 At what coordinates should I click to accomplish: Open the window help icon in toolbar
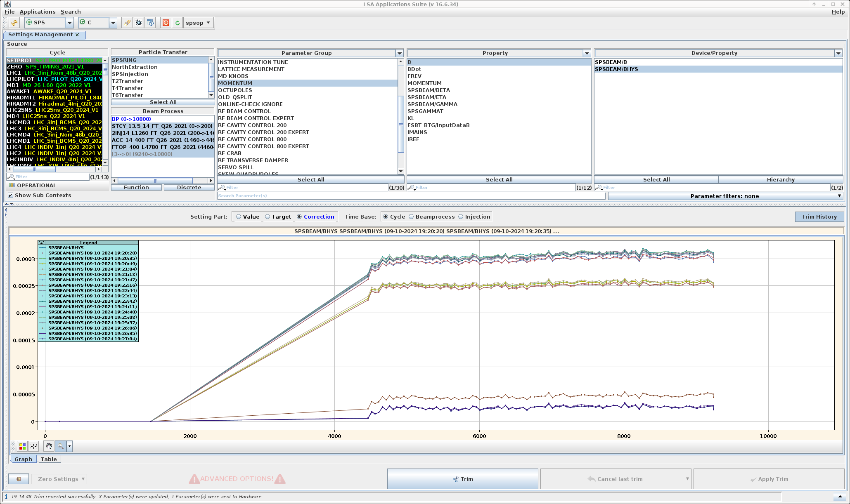tap(151, 23)
